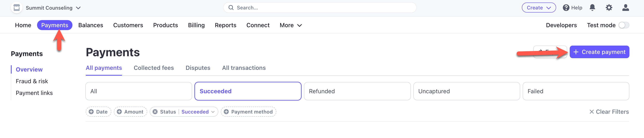This screenshot has height=138, width=644.
Task: Click the Create payment button
Action: click(599, 52)
